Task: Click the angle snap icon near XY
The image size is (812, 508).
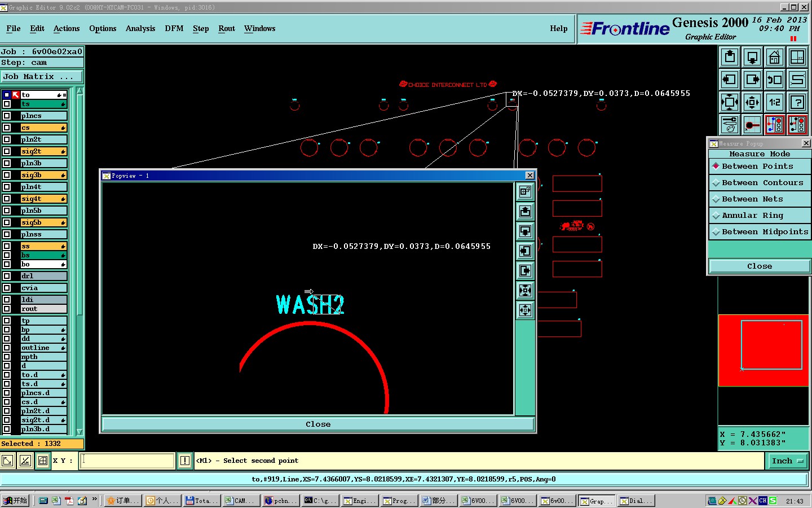Action: click(25, 461)
